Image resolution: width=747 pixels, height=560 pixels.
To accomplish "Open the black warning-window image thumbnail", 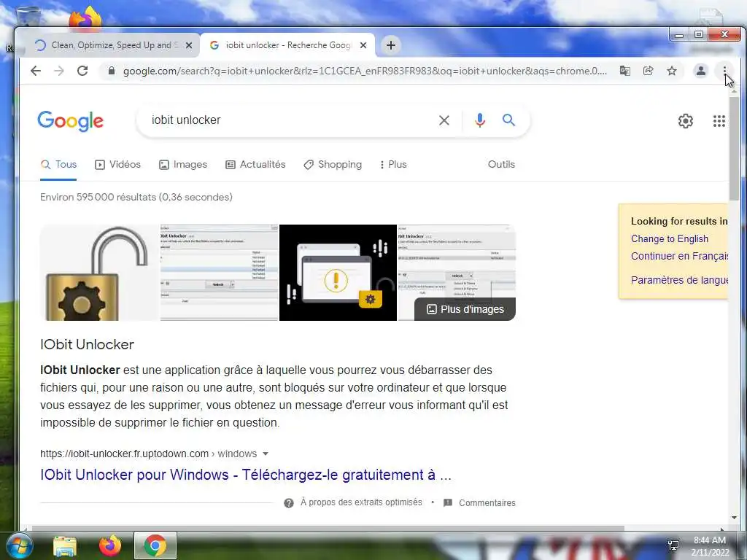I will [x=338, y=273].
